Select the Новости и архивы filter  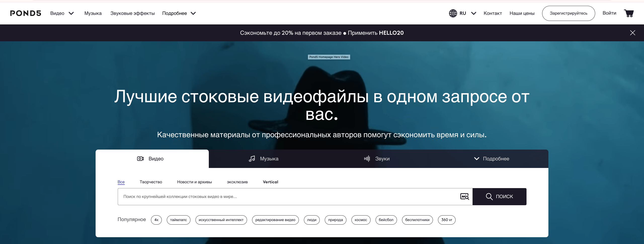pos(194,182)
